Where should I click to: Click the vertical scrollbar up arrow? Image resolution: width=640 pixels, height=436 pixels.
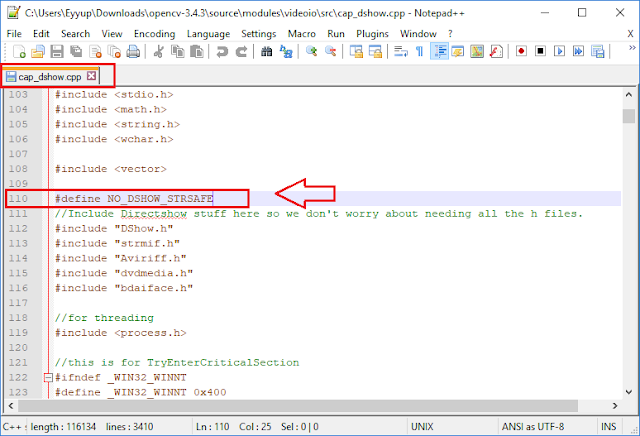pos(629,95)
